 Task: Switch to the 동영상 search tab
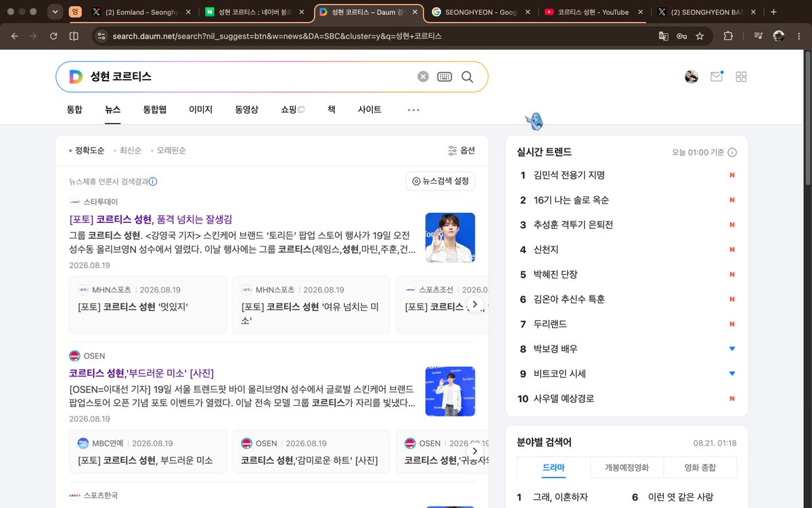pyautogui.click(x=247, y=109)
